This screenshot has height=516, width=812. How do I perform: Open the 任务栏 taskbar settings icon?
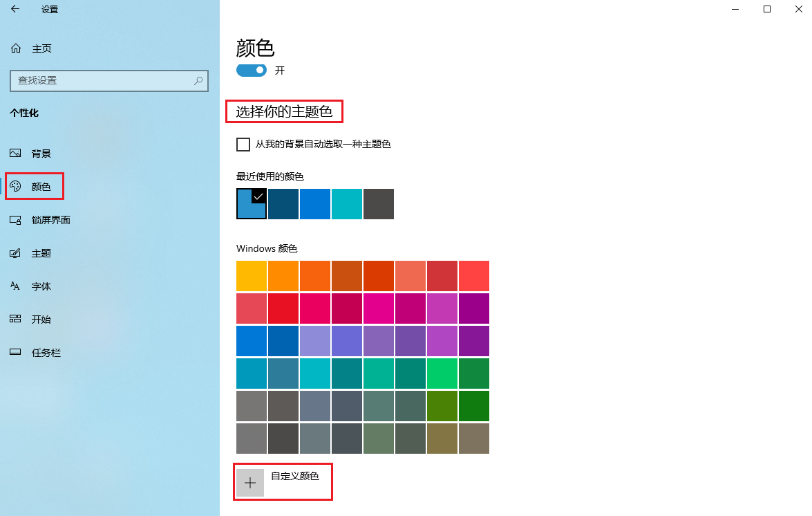pos(17,352)
